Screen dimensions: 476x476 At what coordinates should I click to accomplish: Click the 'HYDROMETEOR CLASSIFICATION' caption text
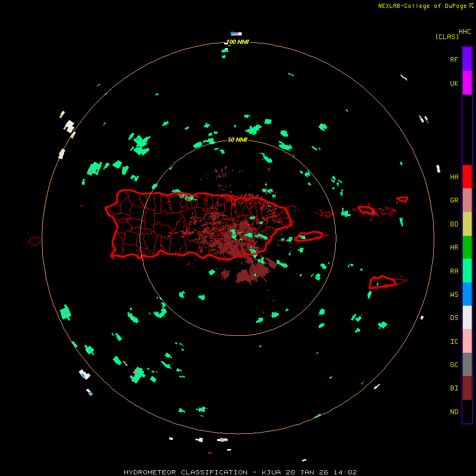(186, 472)
